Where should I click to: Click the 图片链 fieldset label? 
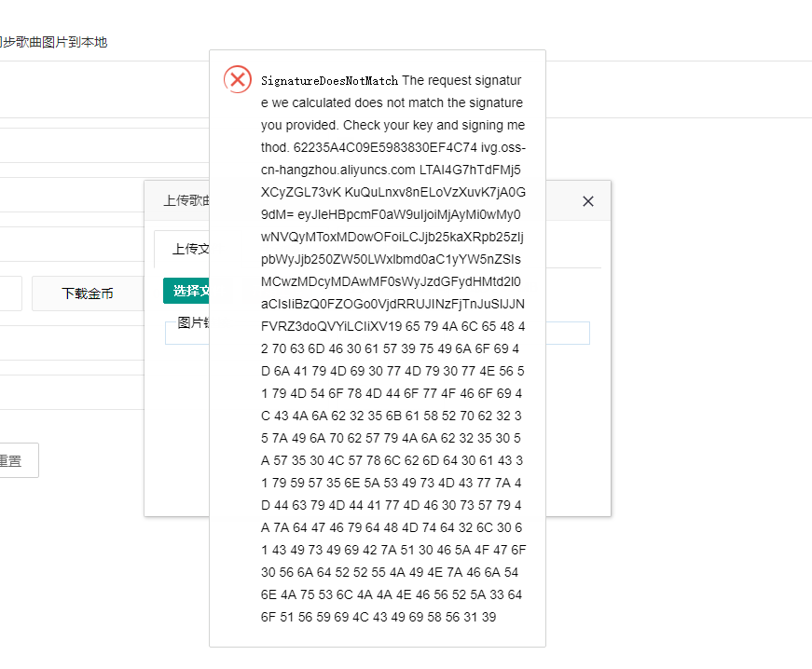(193, 322)
